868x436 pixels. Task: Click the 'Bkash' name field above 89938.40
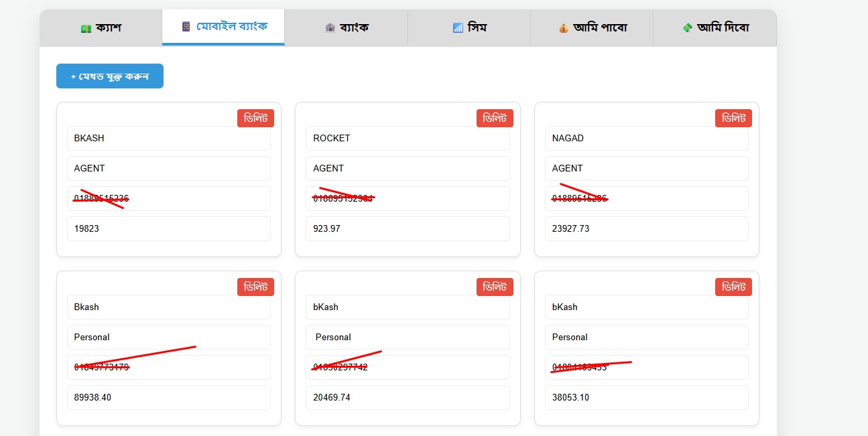(169, 307)
